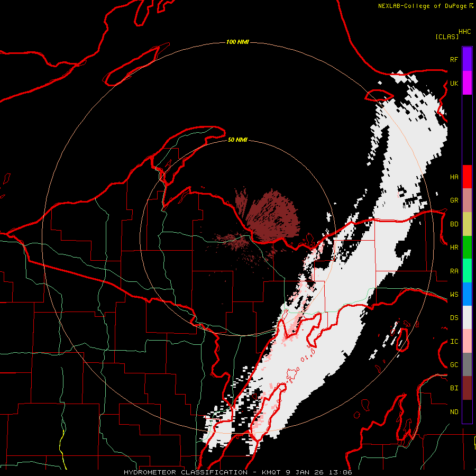This screenshot has width=476, height=476.
Task: Click the HHC product label
Action: click(x=464, y=32)
